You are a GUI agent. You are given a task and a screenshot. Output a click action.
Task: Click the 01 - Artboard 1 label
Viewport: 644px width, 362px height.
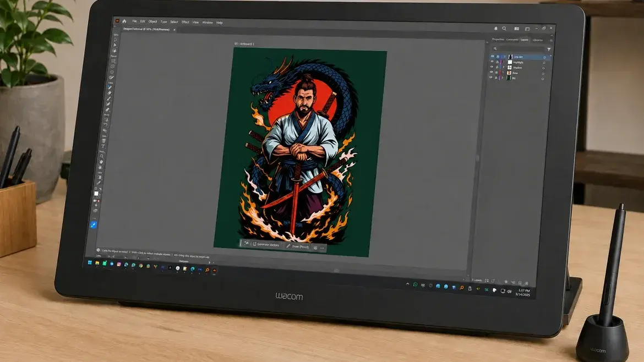[x=244, y=43]
